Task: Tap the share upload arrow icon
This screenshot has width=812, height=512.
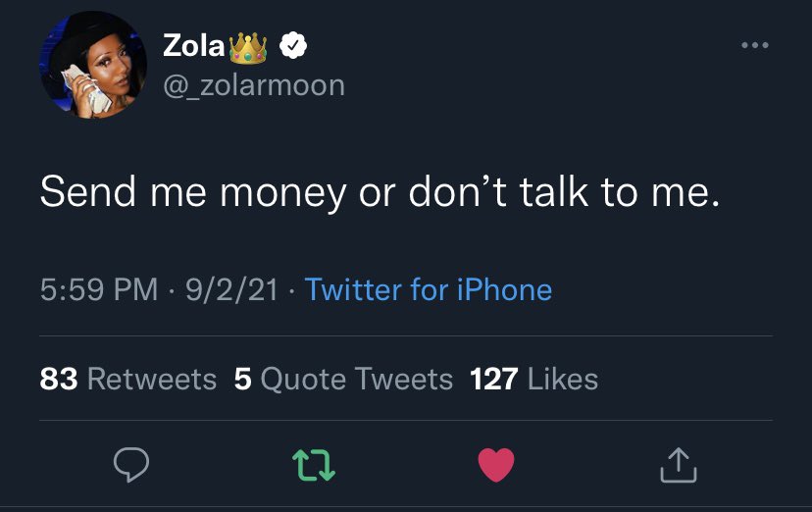Action: [x=679, y=465]
